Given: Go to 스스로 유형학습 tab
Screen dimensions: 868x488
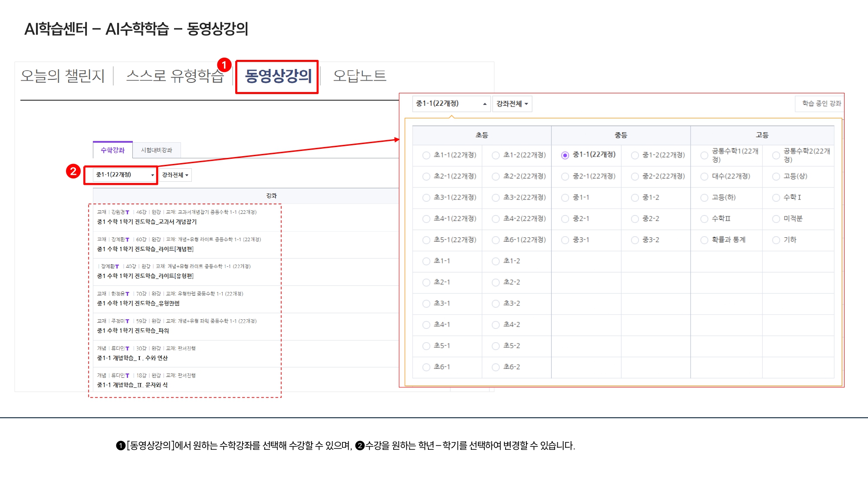Looking at the screenshot, I should pyautogui.click(x=174, y=76).
